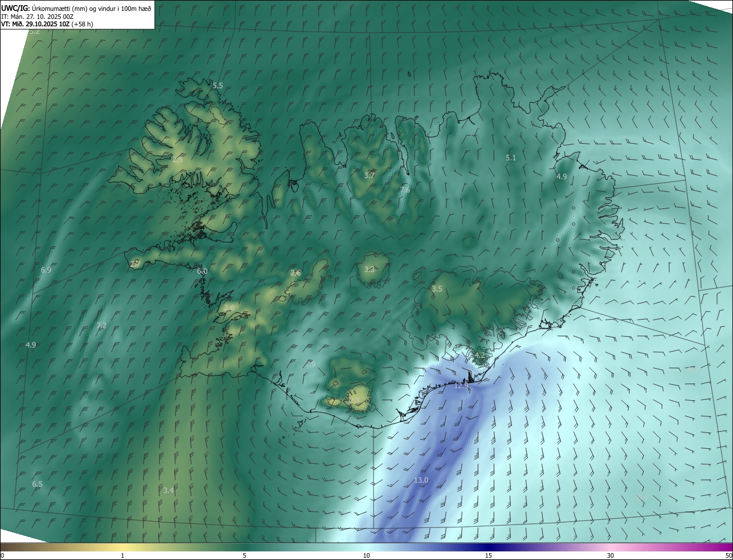The width and height of the screenshot is (733, 560).
Task: Click the '10' label on the color scale
Action: 366,555
